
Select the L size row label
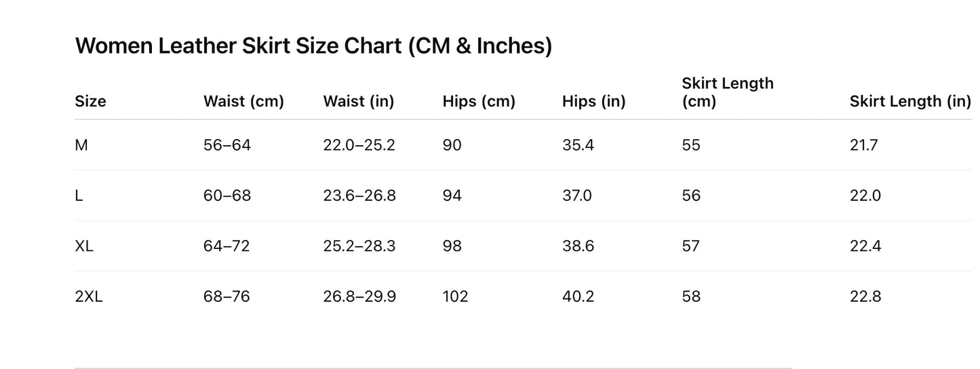pos(79,196)
